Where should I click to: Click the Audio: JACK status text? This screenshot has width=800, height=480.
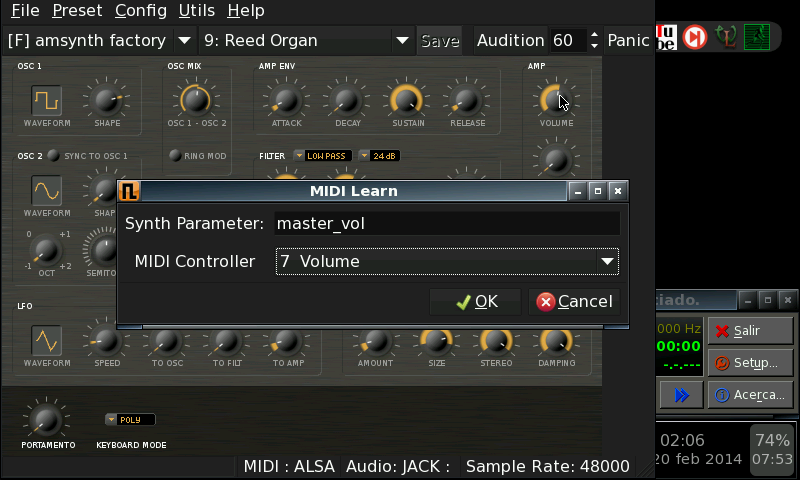click(x=398, y=466)
